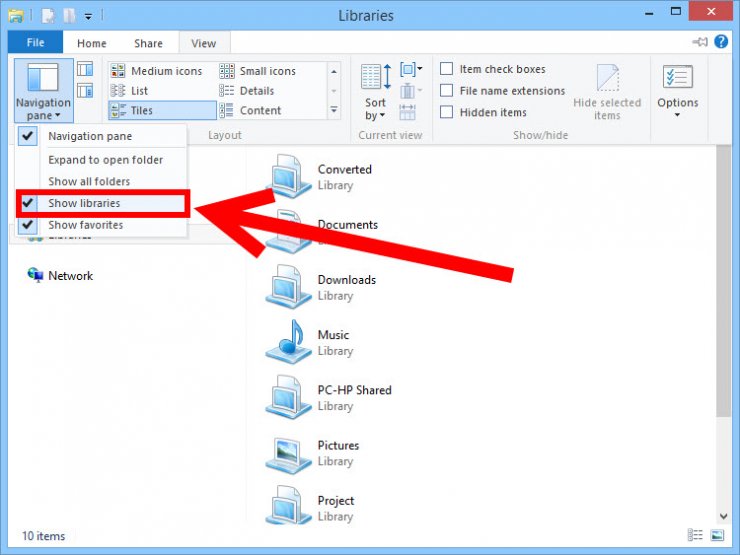This screenshot has width=740, height=555.
Task: Open the Group by dropdown icon
Action: (411, 69)
